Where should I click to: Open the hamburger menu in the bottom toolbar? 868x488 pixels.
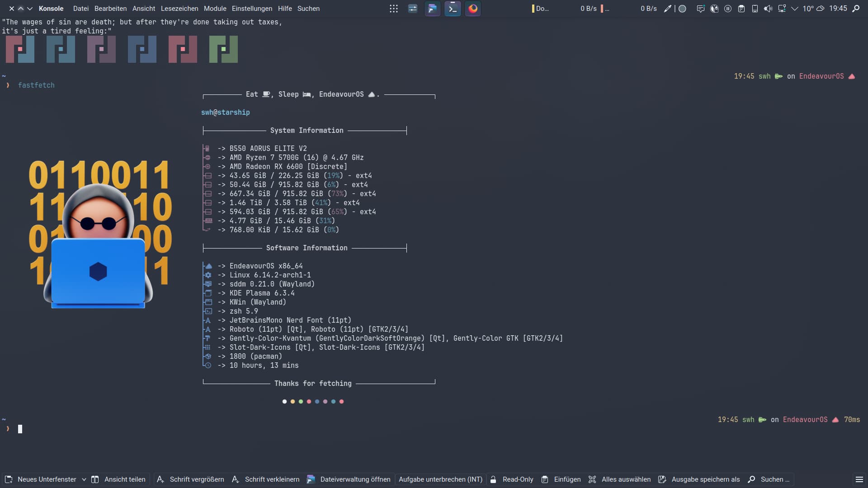tap(859, 479)
